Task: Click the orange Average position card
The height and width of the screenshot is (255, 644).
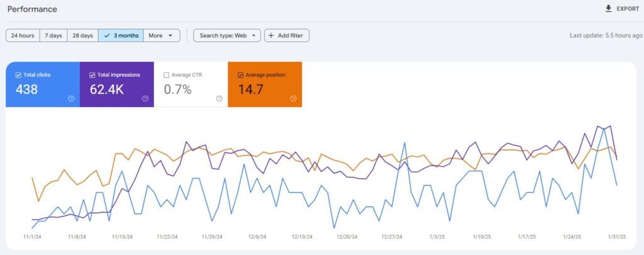Action: [265, 89]
